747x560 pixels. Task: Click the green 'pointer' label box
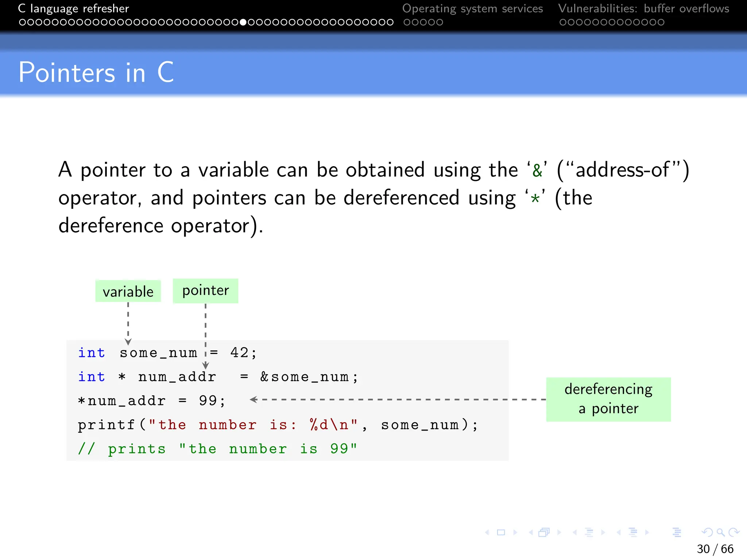pos(205,291)
